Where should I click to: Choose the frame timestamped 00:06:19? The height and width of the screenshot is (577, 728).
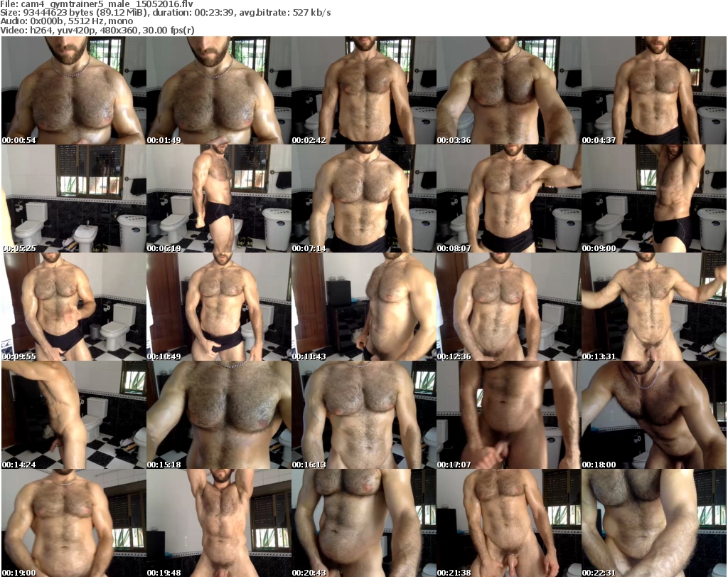tap(219, 198)
